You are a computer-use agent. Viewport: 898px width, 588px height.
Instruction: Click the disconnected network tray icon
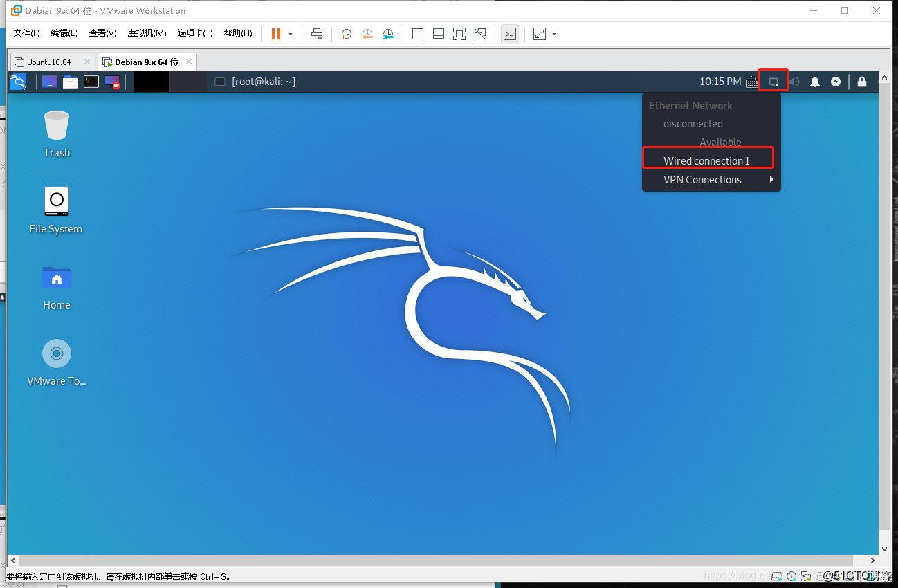(773, 82)
